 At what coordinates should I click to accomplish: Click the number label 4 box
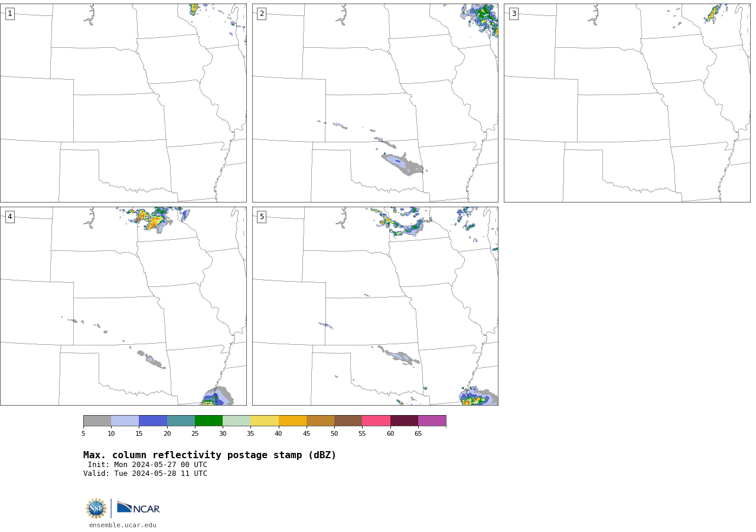coord(9,217)
